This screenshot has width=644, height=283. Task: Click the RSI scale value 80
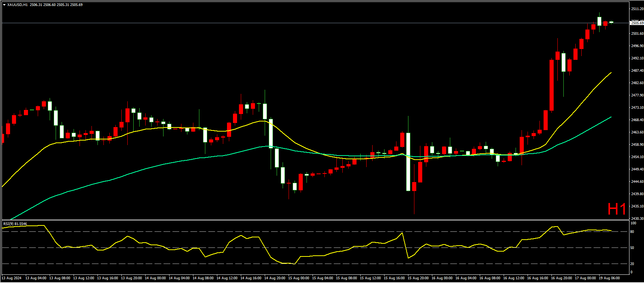632,232
